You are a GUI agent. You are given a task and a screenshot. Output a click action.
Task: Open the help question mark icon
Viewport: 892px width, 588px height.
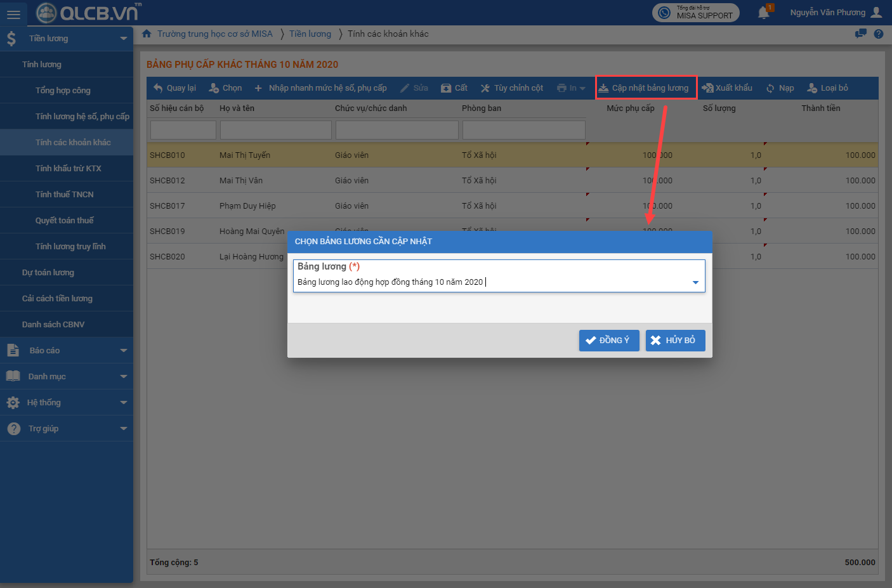pos(879,34)
